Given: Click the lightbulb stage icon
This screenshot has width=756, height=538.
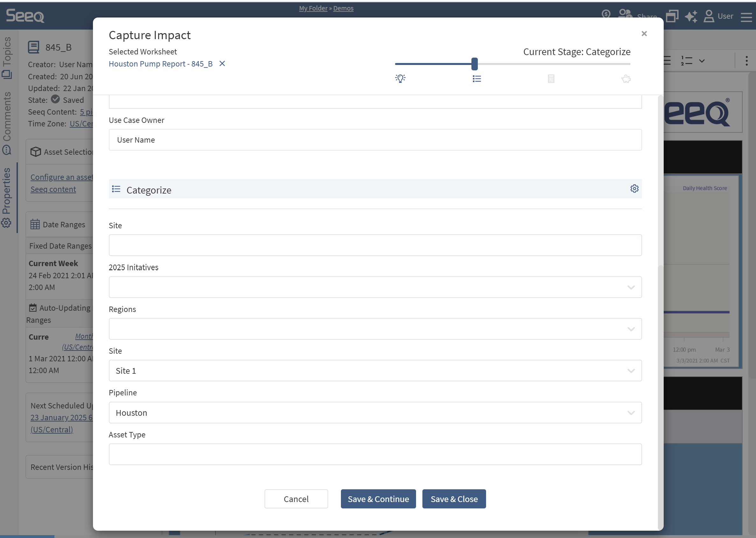Looking at the screenshot, I should (400, 79).
